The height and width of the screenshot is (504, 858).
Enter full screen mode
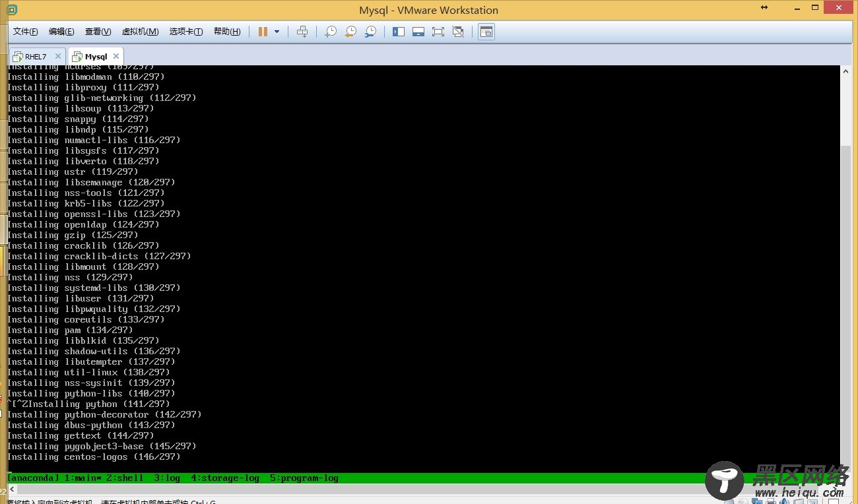(438, 32)
